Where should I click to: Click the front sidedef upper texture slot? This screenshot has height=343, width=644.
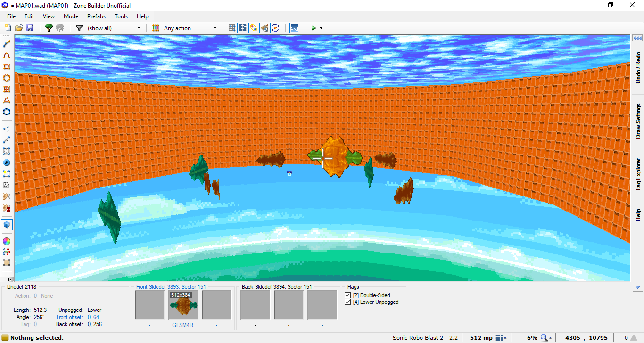point(149,305)
